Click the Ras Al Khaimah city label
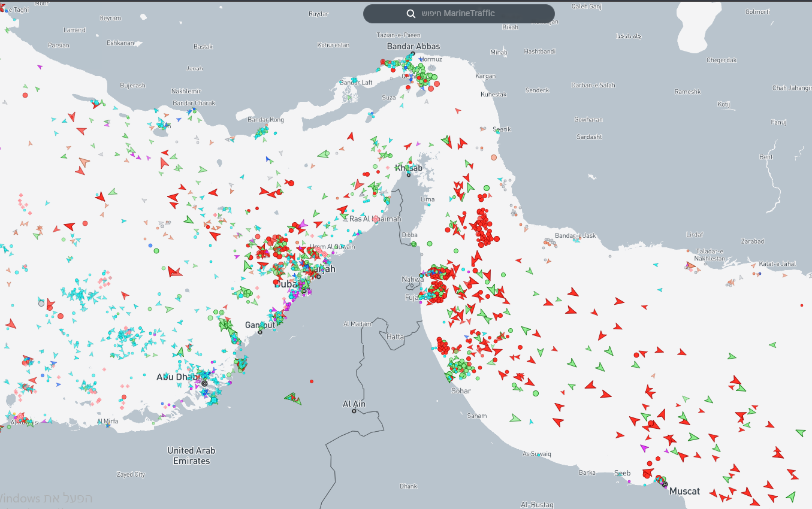 375,219
